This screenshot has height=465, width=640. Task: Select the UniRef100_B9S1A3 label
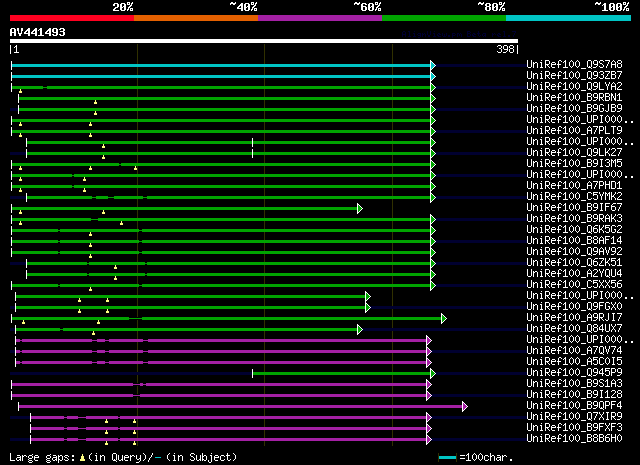(574, 384)
